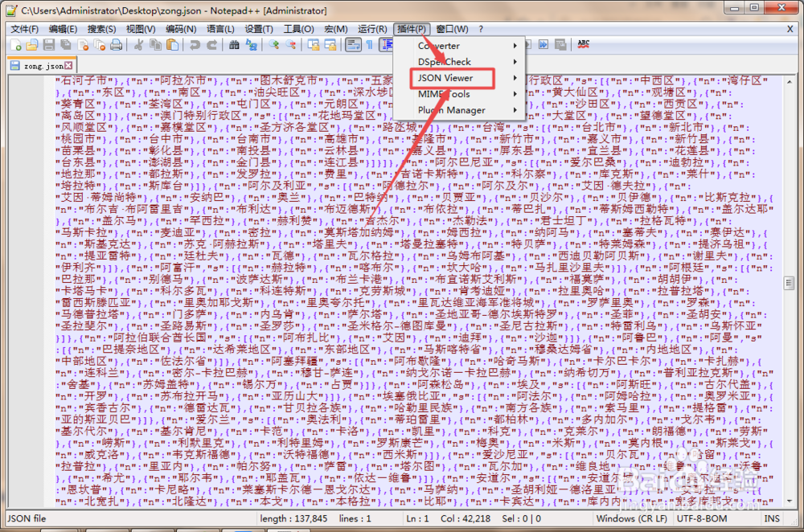804x532 pixels.
Task: Click 'Windows (CR LF)' in status bar
Action: pyautogui.click(x=632, y=518)
